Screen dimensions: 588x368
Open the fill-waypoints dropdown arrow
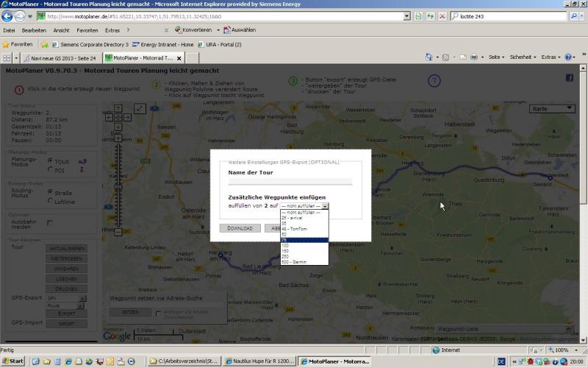[x=325, y=206]
